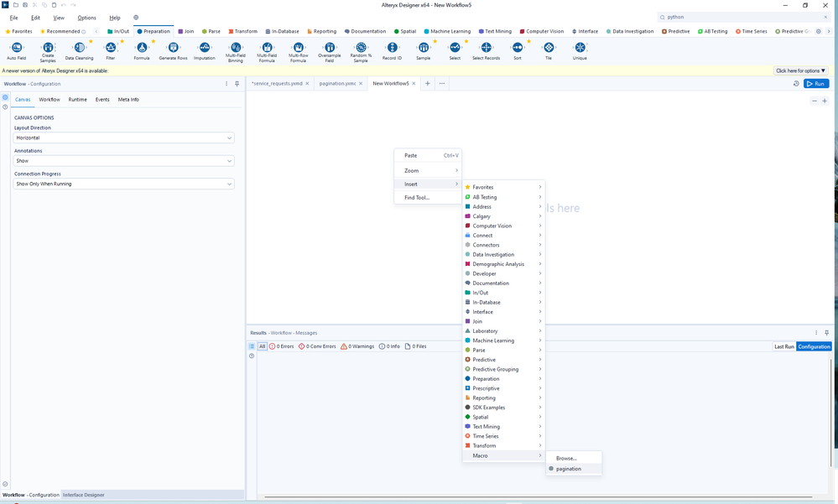The image size is (838, 504).
Task: Select the In/Out tool palette category
Action: click(x=118, y=32)
